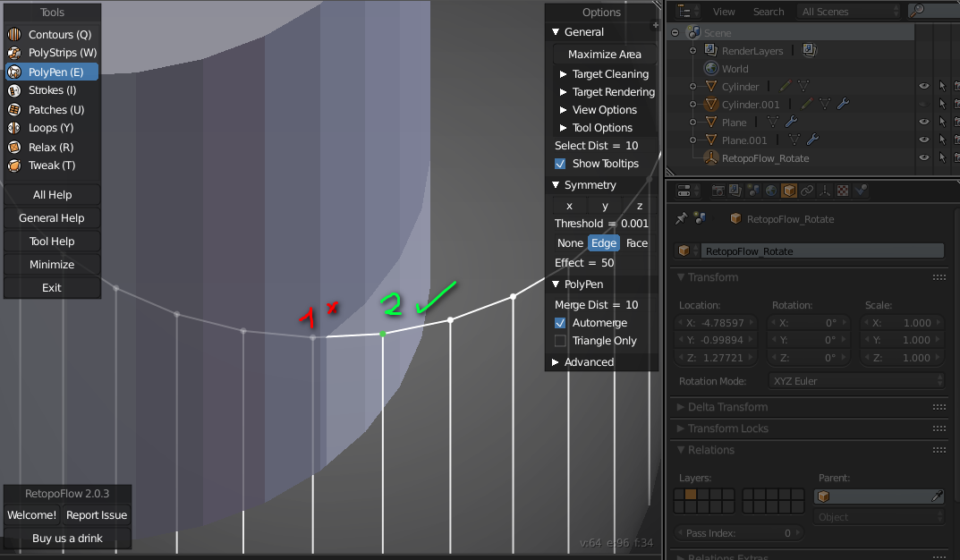Enable z axis symmetry

pyautogui.click(x=640, y=206)
